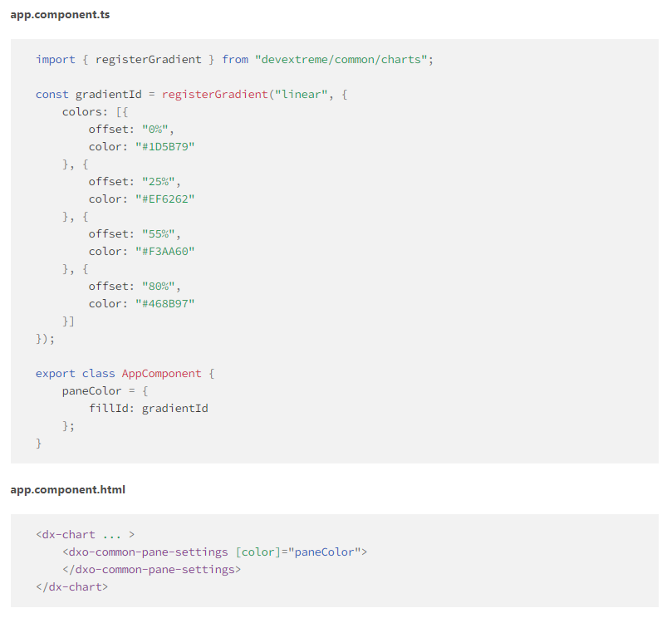Click the offset value "0%"
This screenshot has height=618, width=672.
(155, 130)
